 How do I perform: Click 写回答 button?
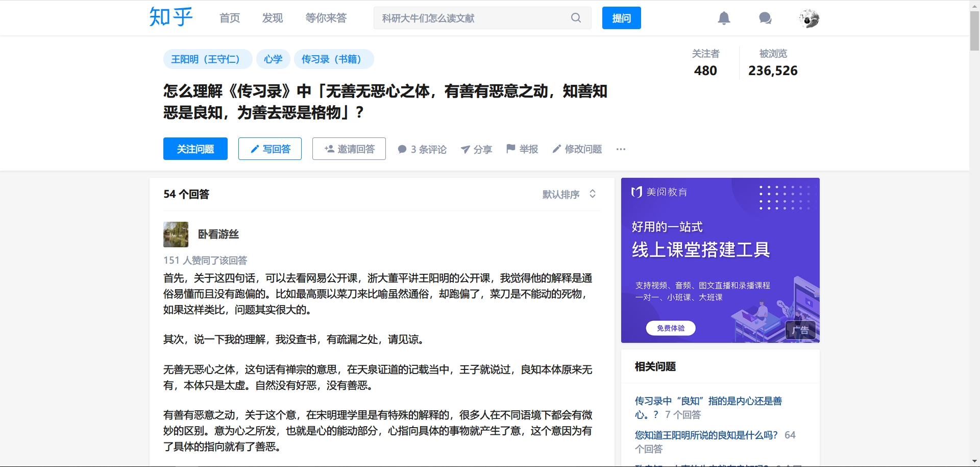pyautogui.click(x=269, y=149)
